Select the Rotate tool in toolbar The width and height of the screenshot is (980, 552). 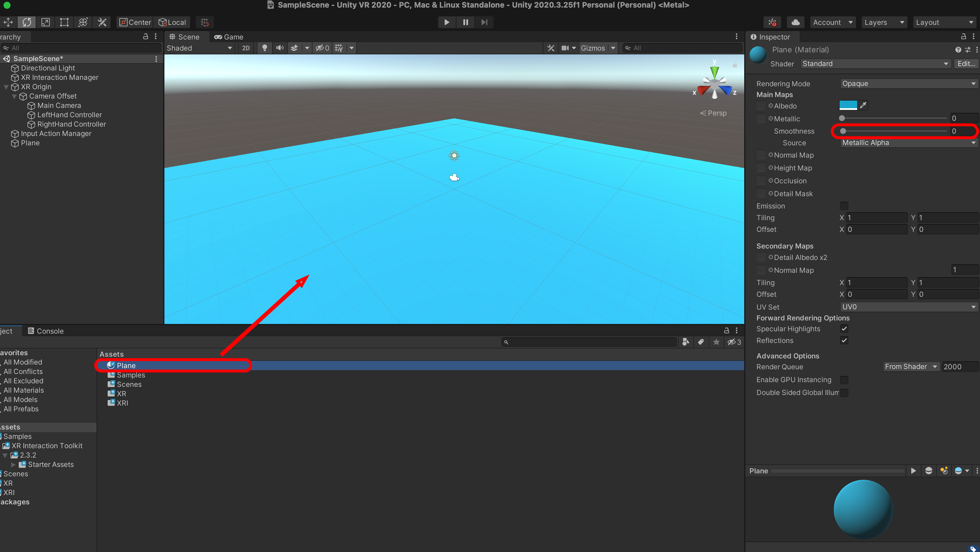point(27,22)
